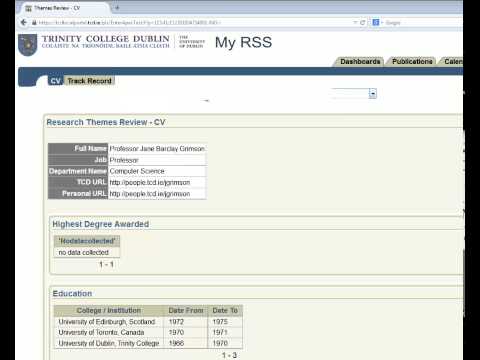
Task: Click University of Dublin, Trinity College row
Action: pos(148,343)
